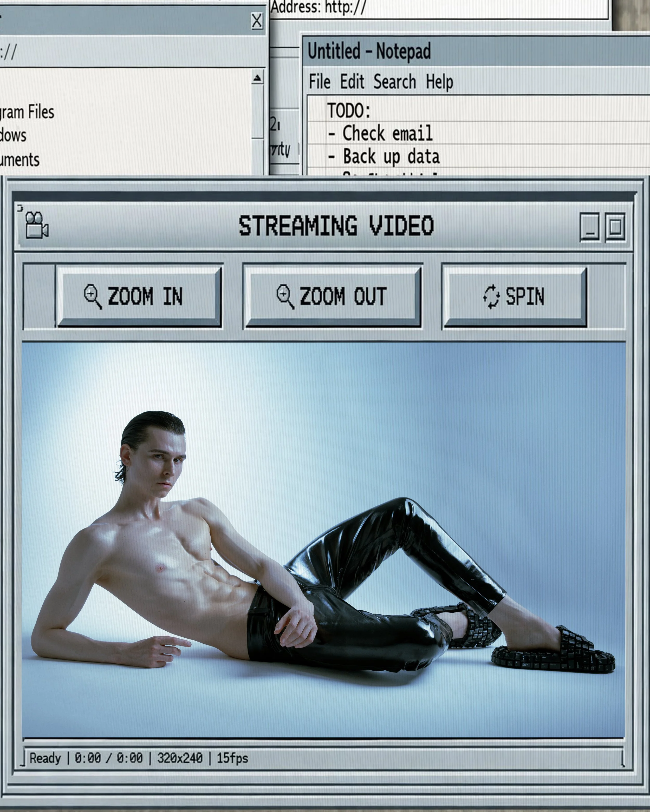Click the SPIN button
Viewport: 650px width, 812px height.
tap(515, 296)
